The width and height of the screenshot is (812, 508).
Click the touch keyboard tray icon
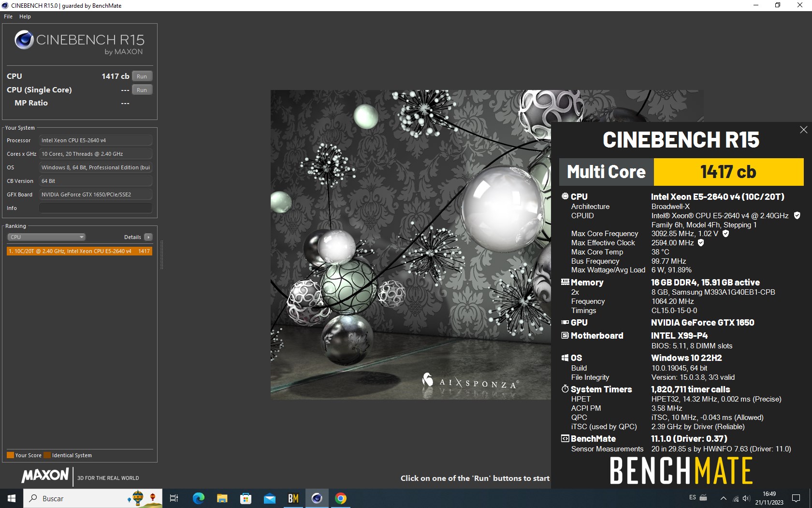[704, 498]
